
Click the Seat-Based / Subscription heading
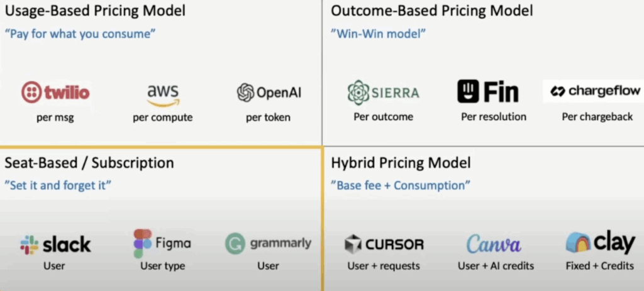tap(89, 163)
